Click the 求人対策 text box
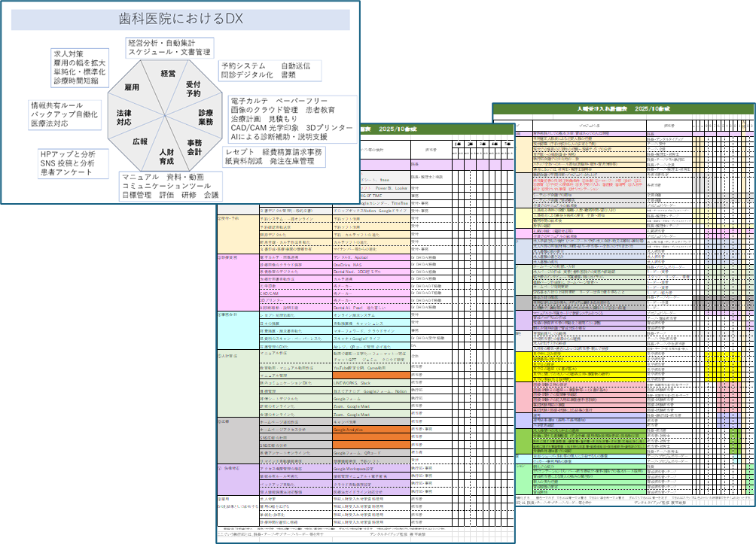 click(x=78, y=67)
